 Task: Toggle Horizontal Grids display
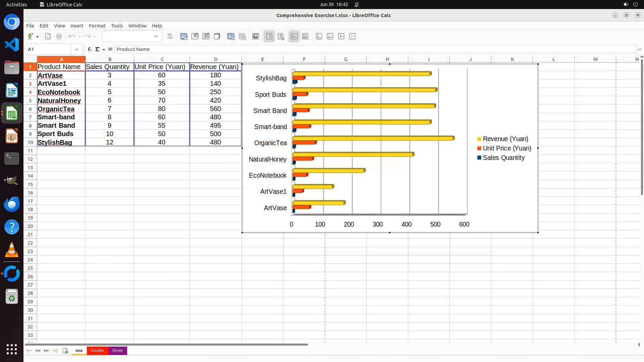pos(294,36)
